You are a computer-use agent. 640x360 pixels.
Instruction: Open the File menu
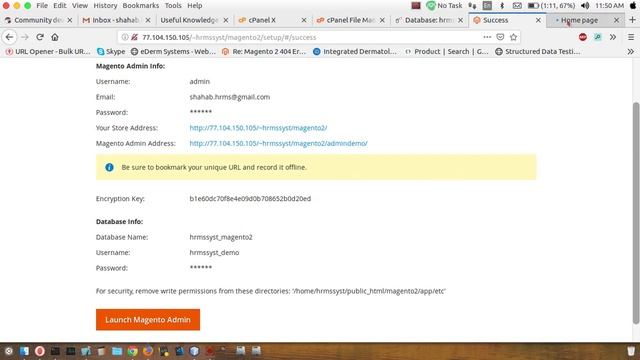click(42, 6)
